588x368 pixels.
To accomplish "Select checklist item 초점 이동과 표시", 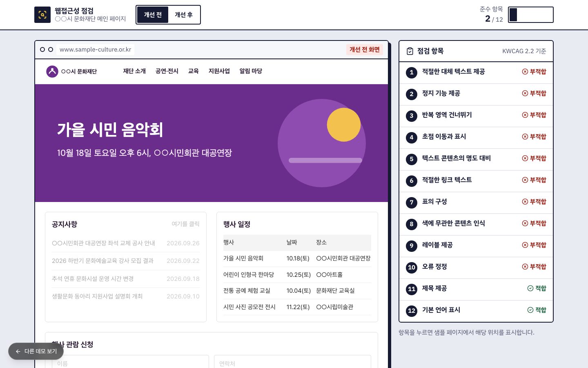I will point(476,138).
